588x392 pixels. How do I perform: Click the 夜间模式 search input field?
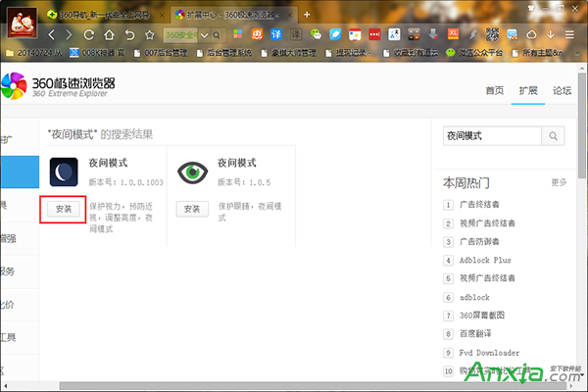point(492,136)
